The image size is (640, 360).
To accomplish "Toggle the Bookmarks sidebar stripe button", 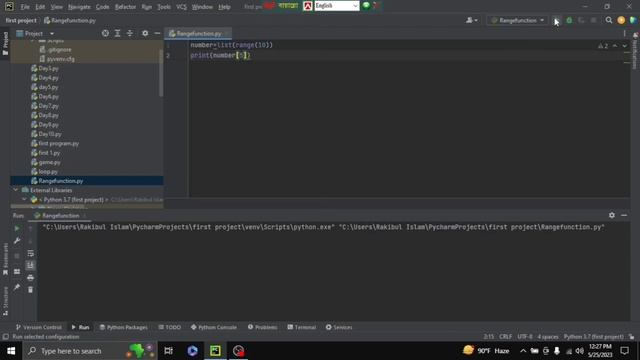I will pyautogui.click(x=5, y=259).
